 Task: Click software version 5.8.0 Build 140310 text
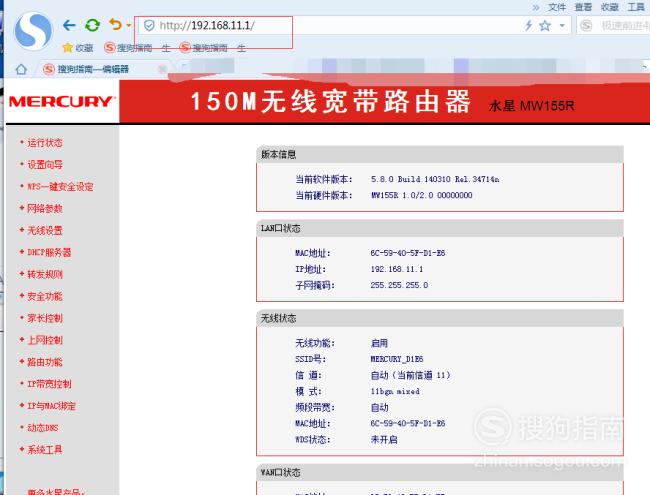click(x=435, y=179)
